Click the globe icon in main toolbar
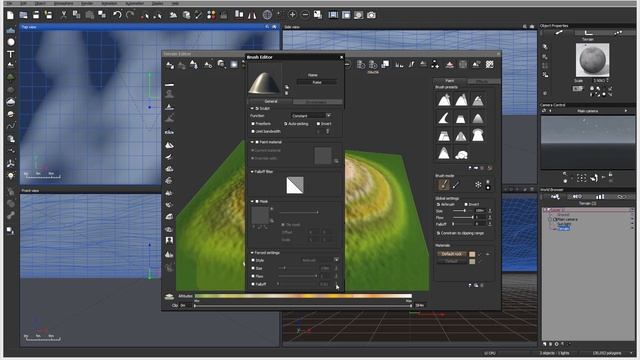This screenshot has height=360, width=640. point(267,15)
